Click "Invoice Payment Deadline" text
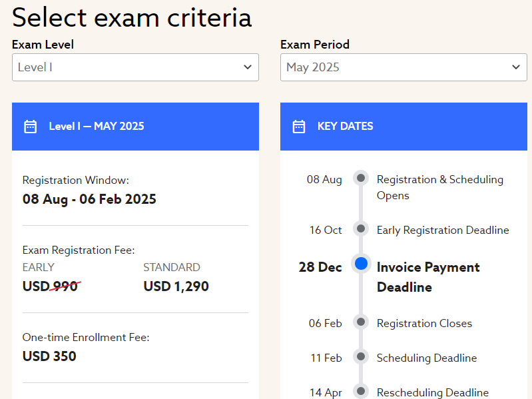The image size is (532, 399). [x=428, y=277]
